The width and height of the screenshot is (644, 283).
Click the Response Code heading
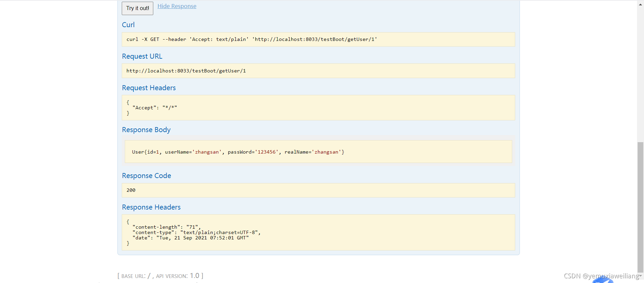pyautogui.click(x=147, y=176)
